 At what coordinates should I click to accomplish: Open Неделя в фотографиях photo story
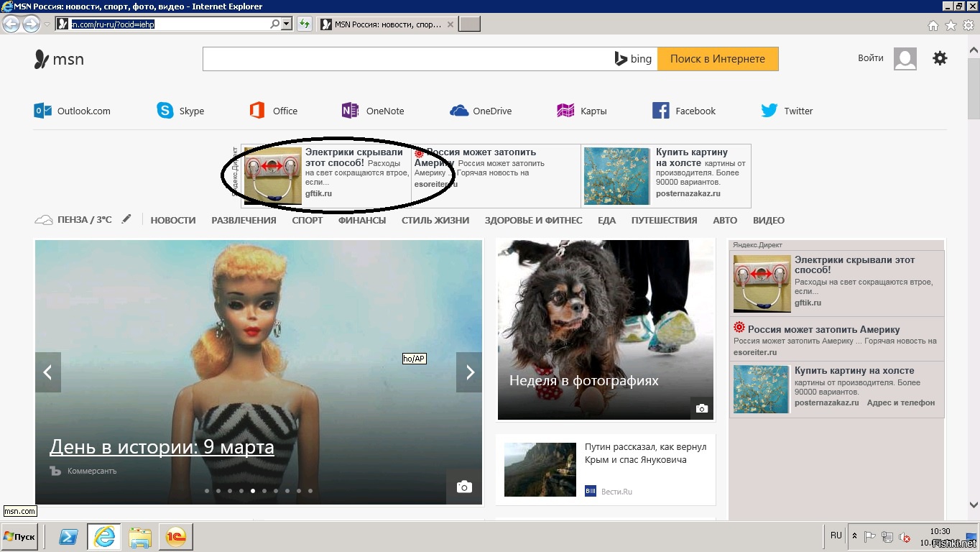point(584,380)
